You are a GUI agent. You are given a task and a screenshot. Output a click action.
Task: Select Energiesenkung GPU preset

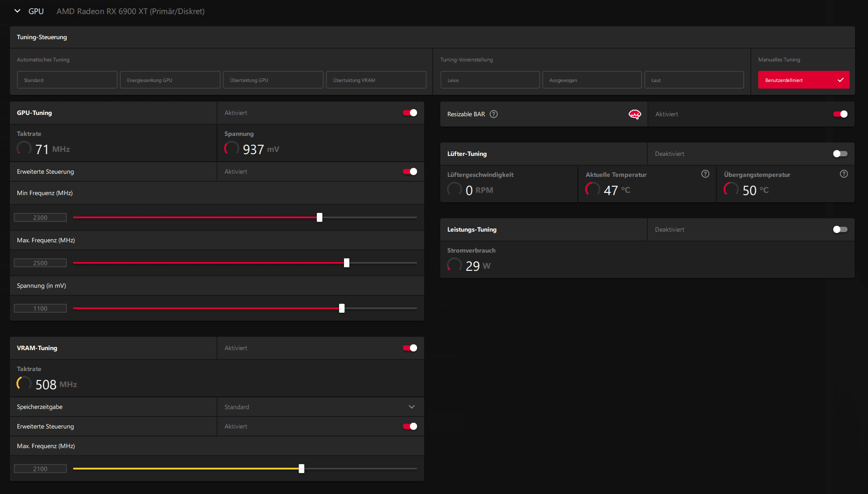click(170, 80)
